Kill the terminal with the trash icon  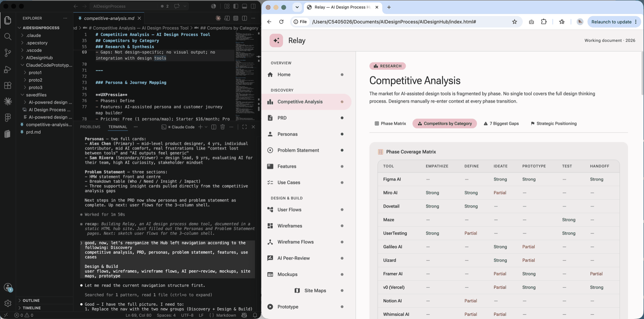[x=223, y=127]
